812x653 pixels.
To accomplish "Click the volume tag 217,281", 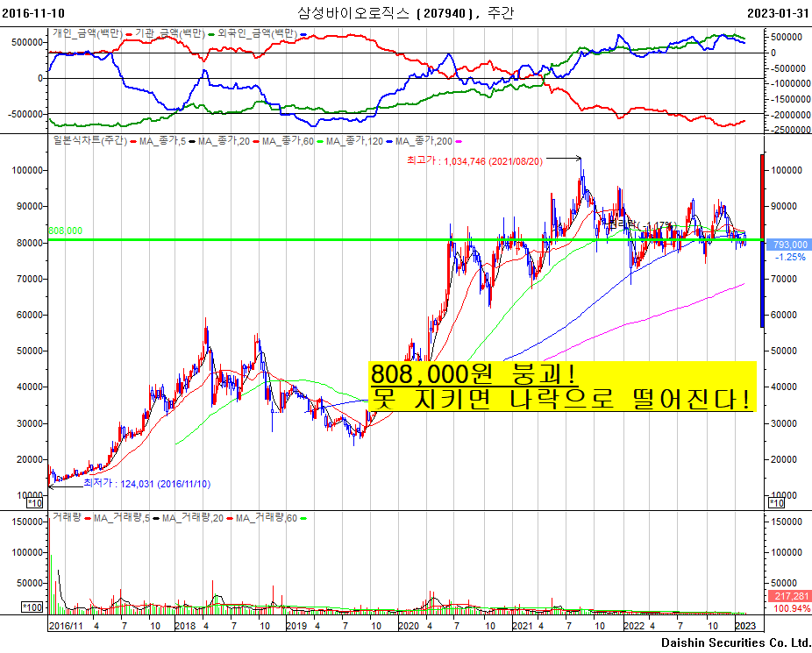I will (x=788, y=596).
